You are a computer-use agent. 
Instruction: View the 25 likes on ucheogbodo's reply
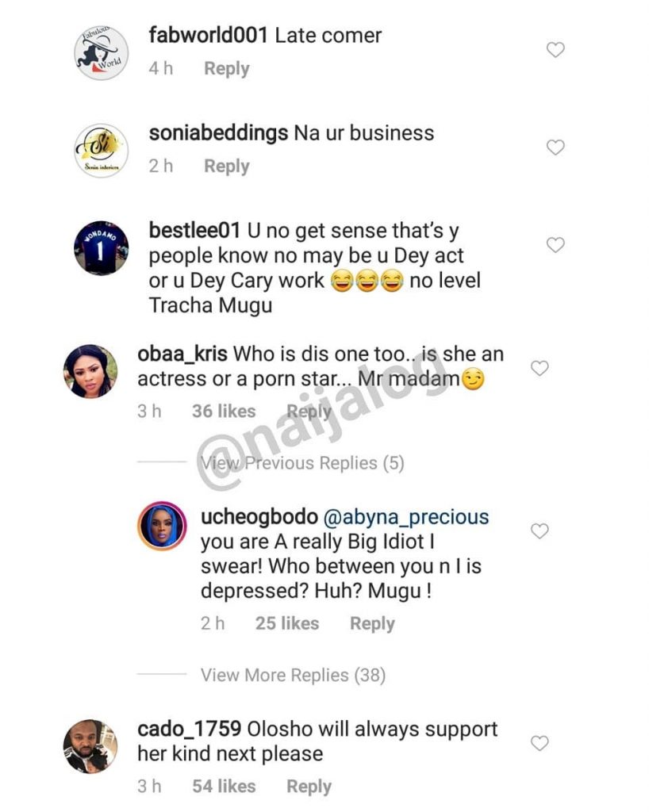[x=286, y=624]
